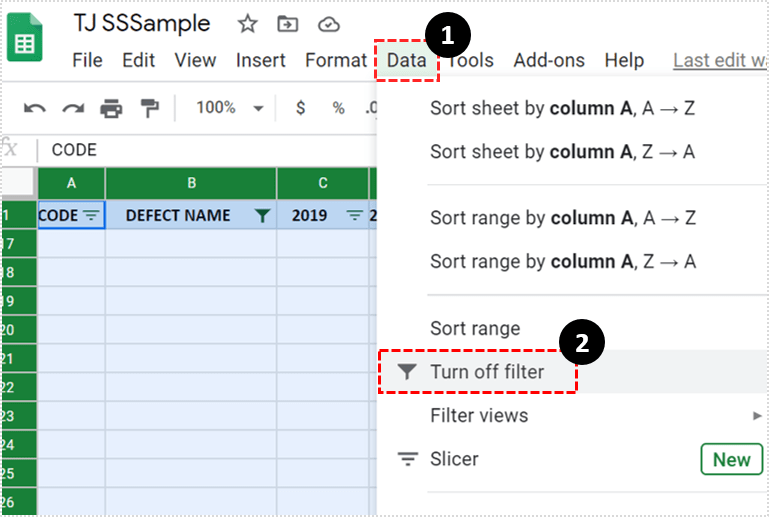The height and width of the screenshot is (517, 769).
Task: Star the TJ SSSample document
Action: 247,24
